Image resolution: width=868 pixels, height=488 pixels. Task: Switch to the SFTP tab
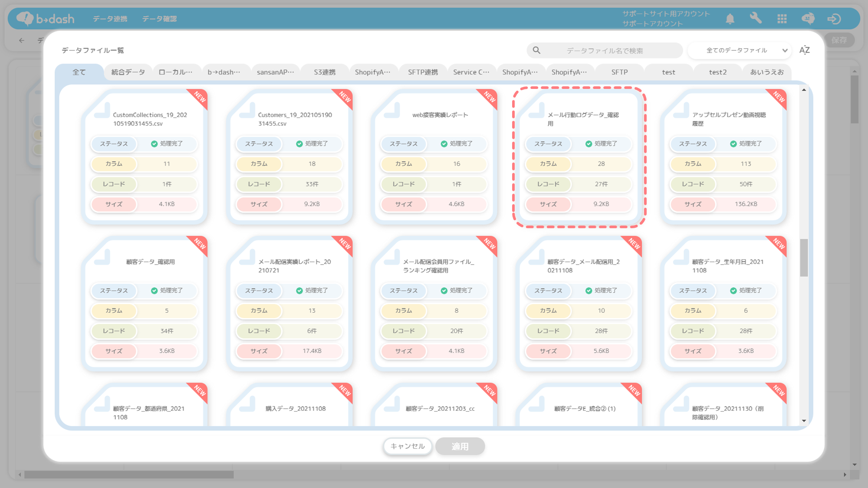pyautogui.click(x=619, y=72)
